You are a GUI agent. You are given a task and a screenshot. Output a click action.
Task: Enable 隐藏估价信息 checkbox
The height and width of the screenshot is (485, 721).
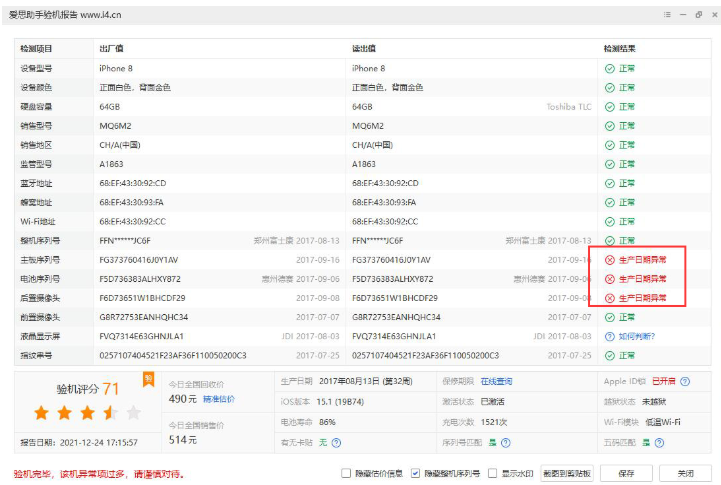[346, 473]
